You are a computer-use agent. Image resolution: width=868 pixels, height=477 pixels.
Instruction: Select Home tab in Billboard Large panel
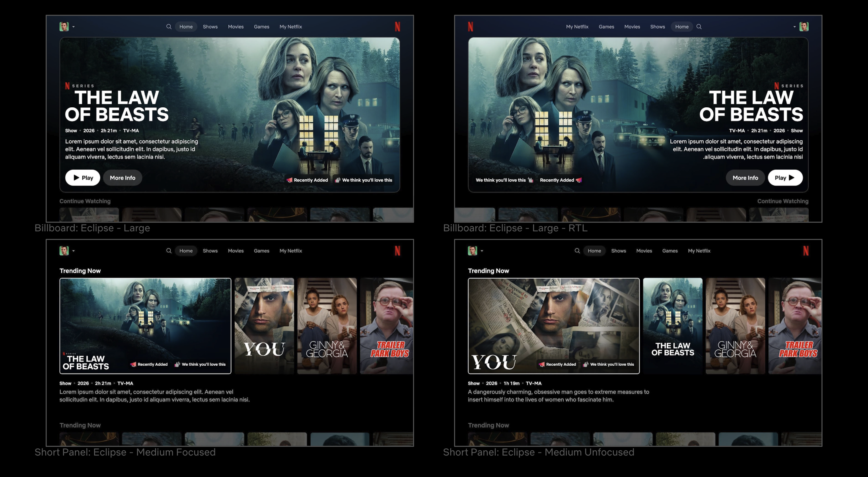pyautogui.click(x=186, y=27)
